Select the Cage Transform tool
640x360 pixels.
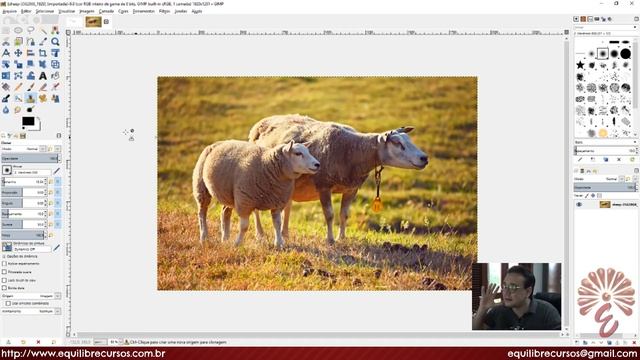18,76
